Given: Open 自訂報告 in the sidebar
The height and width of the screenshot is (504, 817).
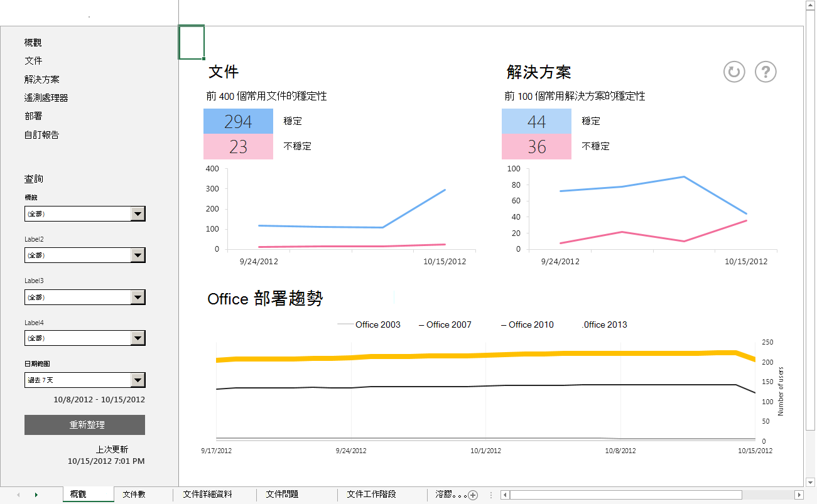Looking at the screenshot, I should 42,135.
